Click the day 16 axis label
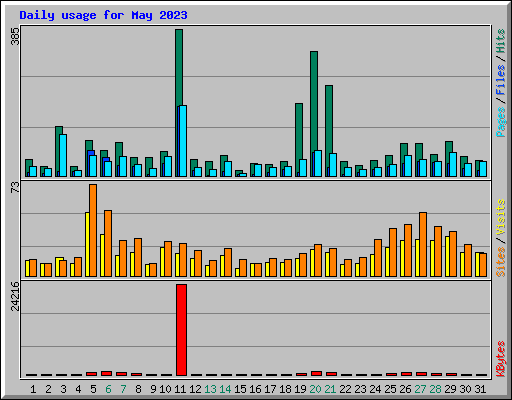 (255, 389)
